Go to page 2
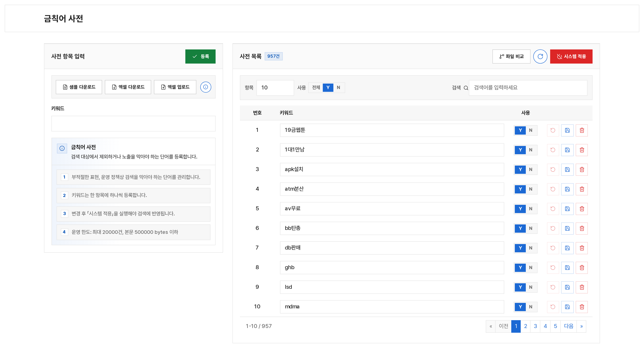Screen dimensions: 644x359 525,326
